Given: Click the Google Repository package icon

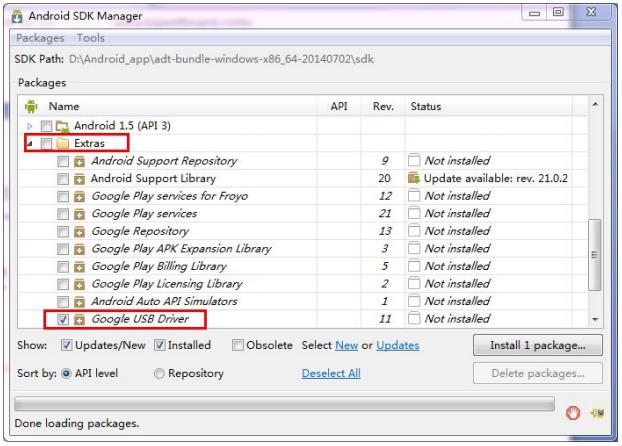Looking at the screenshot, I should pos(79,232).
